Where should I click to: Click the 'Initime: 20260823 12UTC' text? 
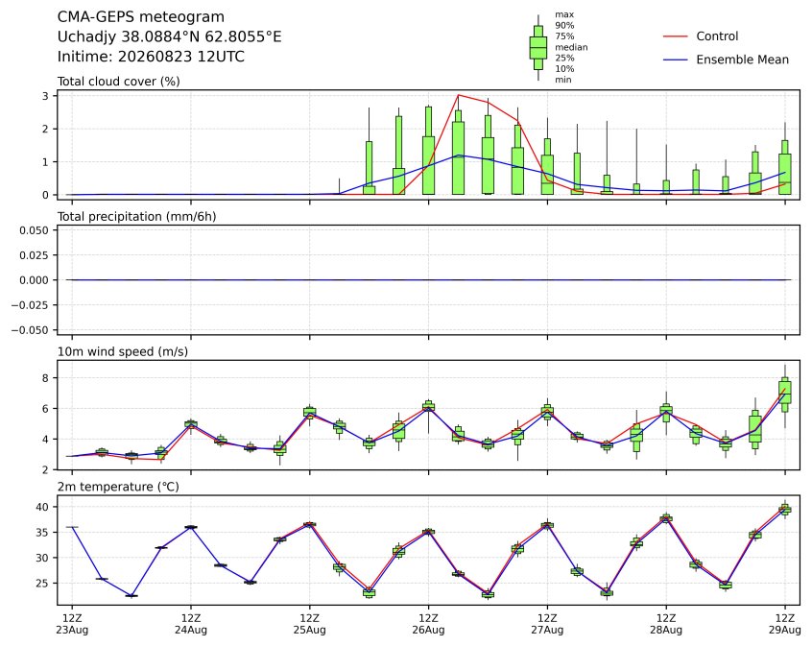click(x=151, y=57)
